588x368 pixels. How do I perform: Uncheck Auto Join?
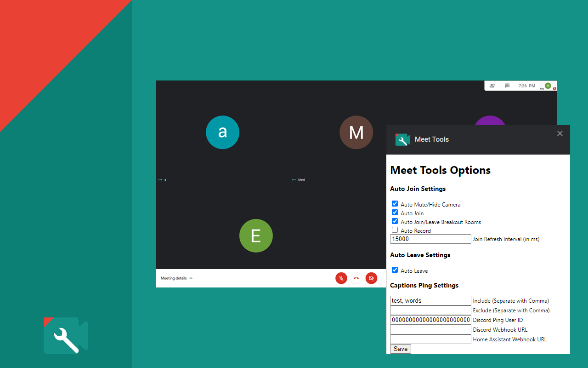pyautogui.click(x=395, y=212)
